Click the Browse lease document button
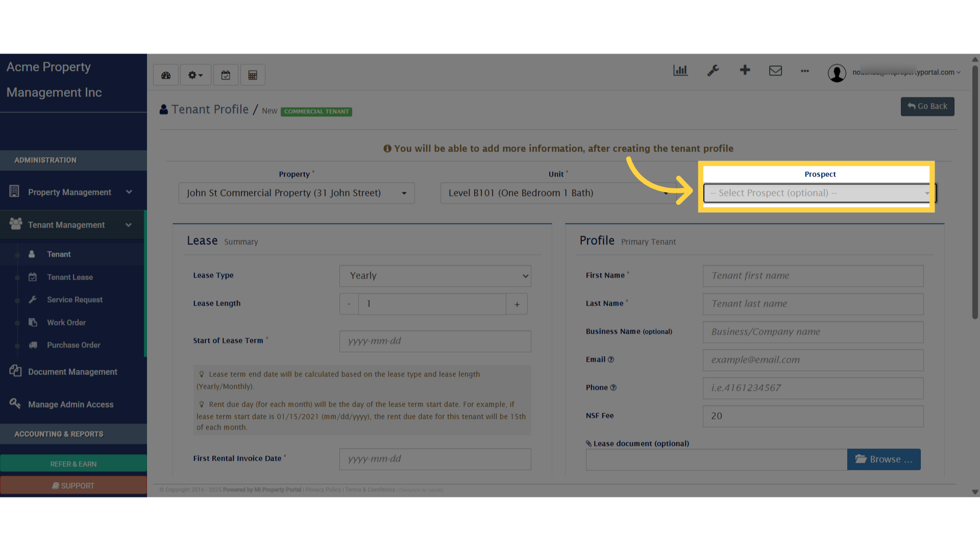 click(884, 460)
